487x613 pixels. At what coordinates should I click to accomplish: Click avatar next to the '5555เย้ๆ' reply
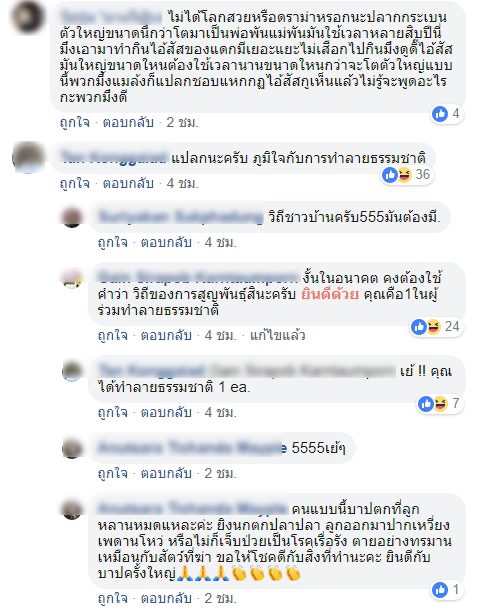point(73,448)
